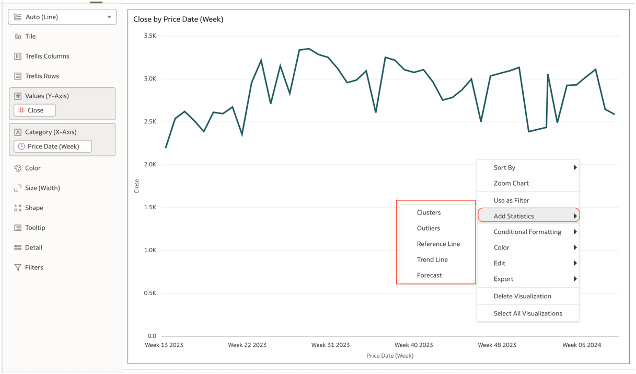The image size is (636, 374).
Task: Click the Shape icon
Action: [18, 208]
